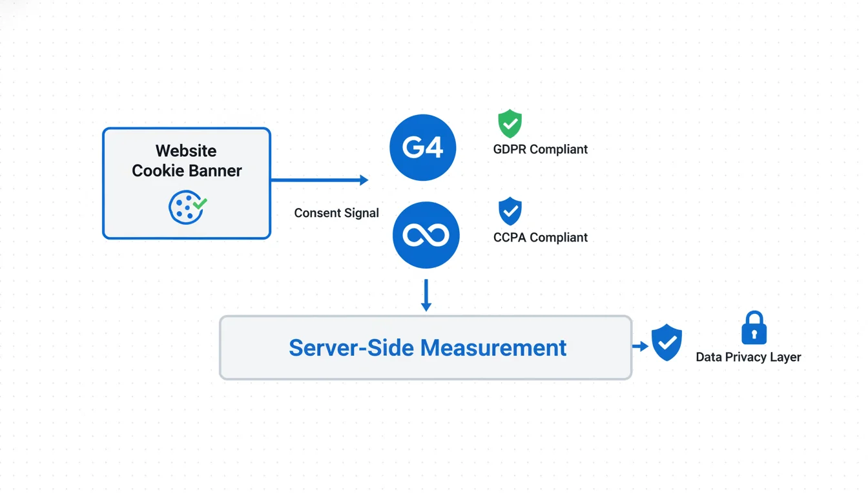868x496 pixels.
Task: Select the blue infinity symbol circle
Action: [x=426, y=235]
